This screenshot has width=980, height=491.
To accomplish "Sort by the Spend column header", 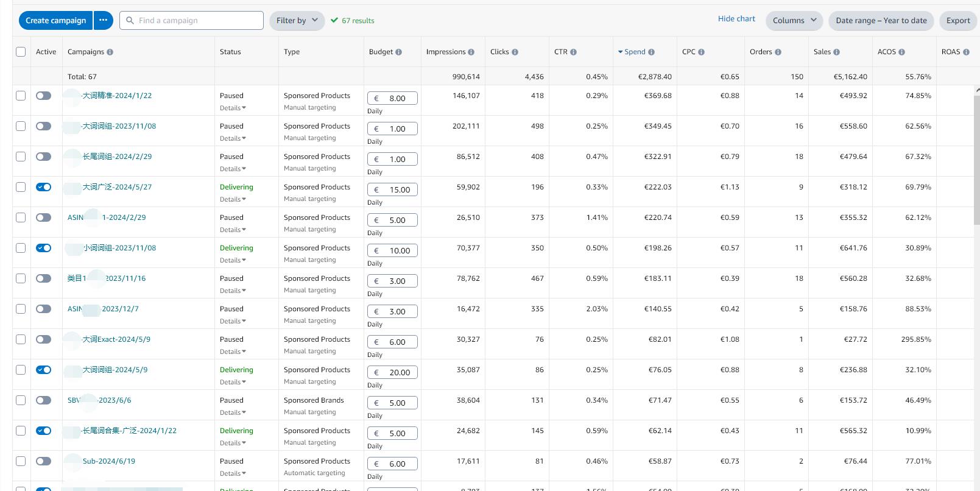I will pos(635,52).
